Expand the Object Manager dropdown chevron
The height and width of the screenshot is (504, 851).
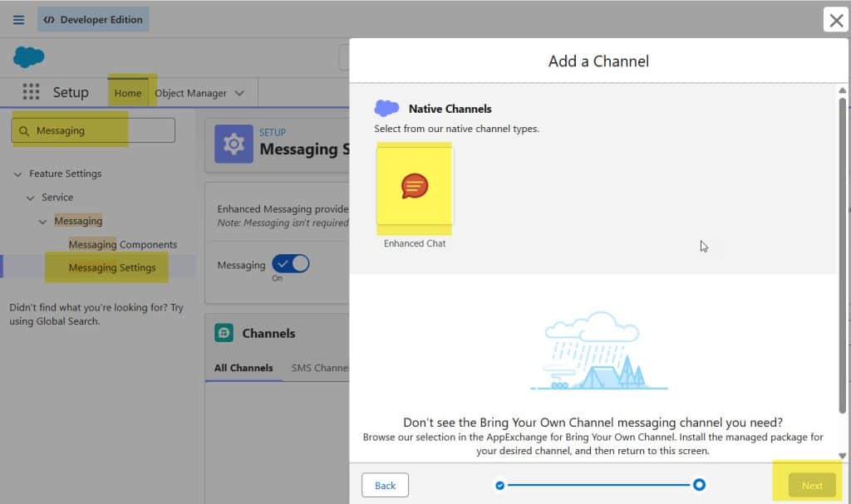point(239,93)
